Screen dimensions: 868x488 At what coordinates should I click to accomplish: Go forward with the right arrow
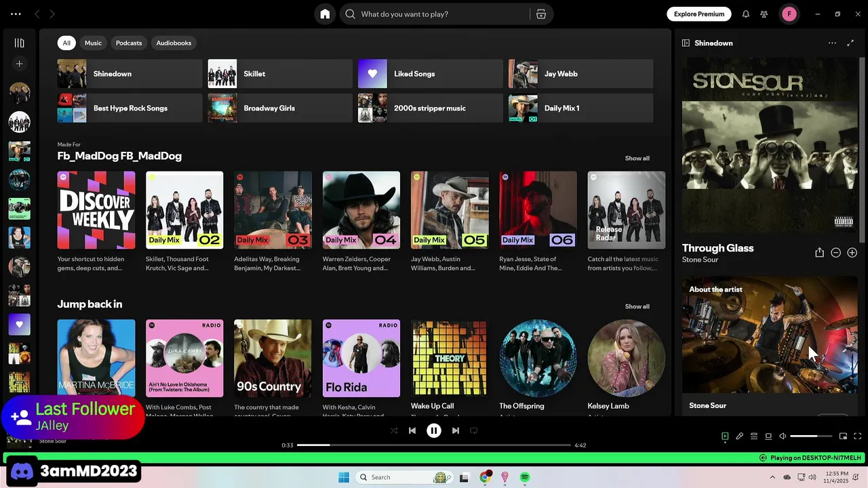(52, 14)
